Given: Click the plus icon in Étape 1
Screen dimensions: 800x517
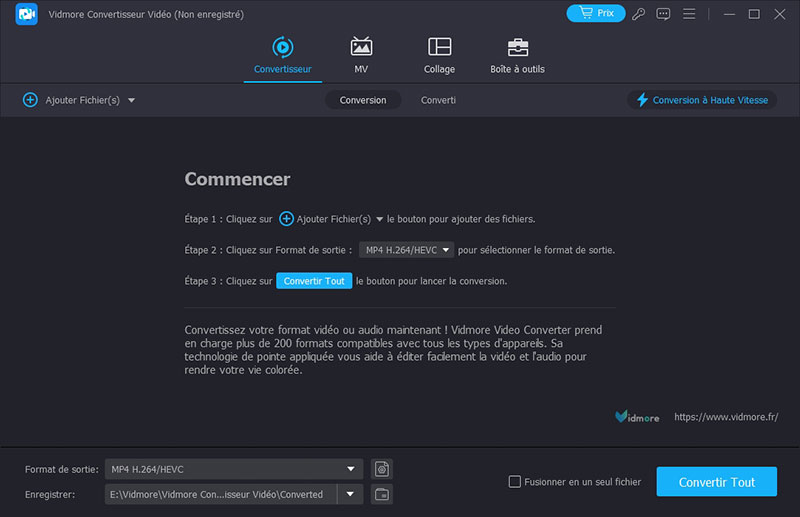Looking at the screenshot, I should click(286, 219).
